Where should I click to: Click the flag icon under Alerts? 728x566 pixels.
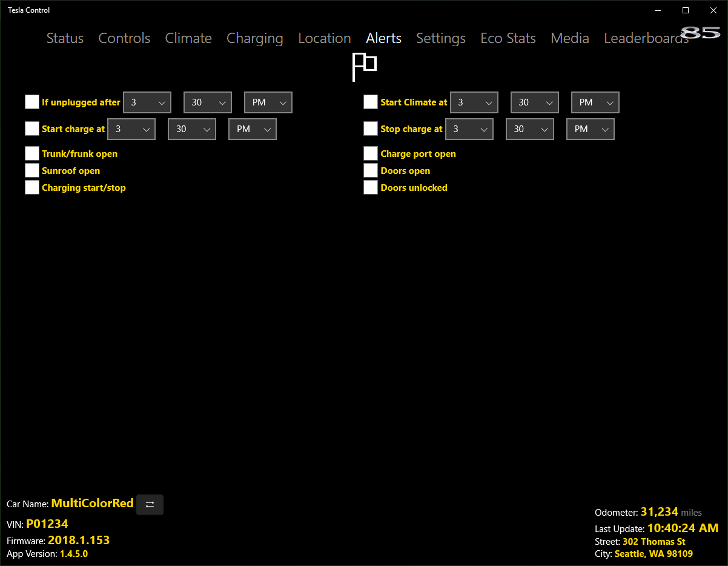tap(365, 67)
